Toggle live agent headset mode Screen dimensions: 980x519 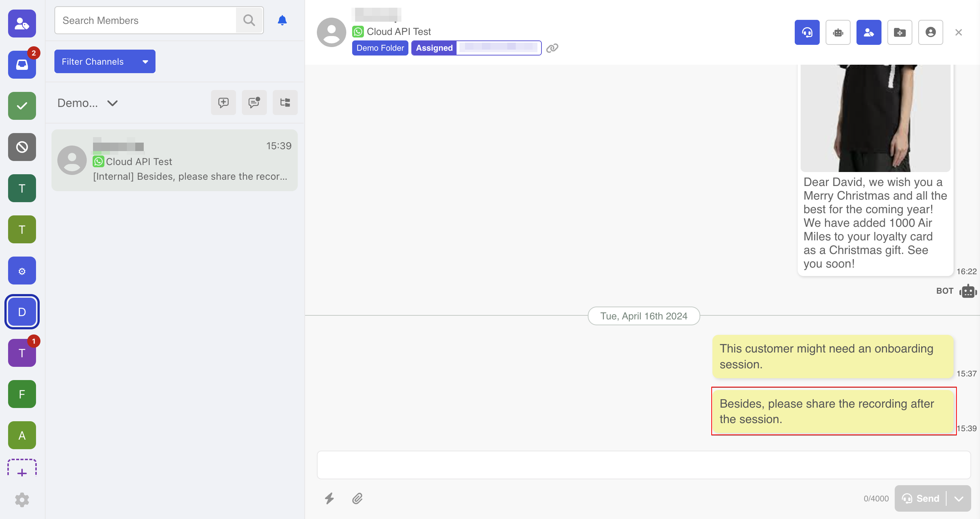click(806, 32)
